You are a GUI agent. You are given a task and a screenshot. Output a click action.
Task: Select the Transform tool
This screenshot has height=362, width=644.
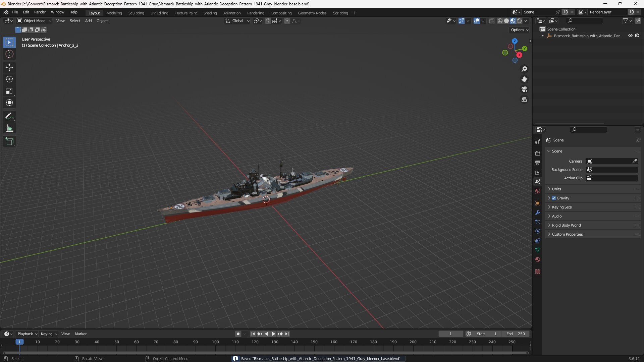(x=9, y=103)
